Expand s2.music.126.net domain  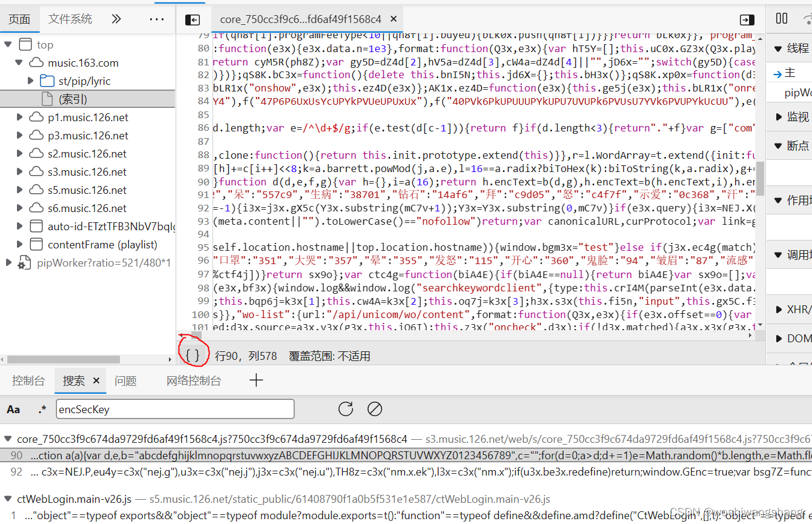pos(19,153)
